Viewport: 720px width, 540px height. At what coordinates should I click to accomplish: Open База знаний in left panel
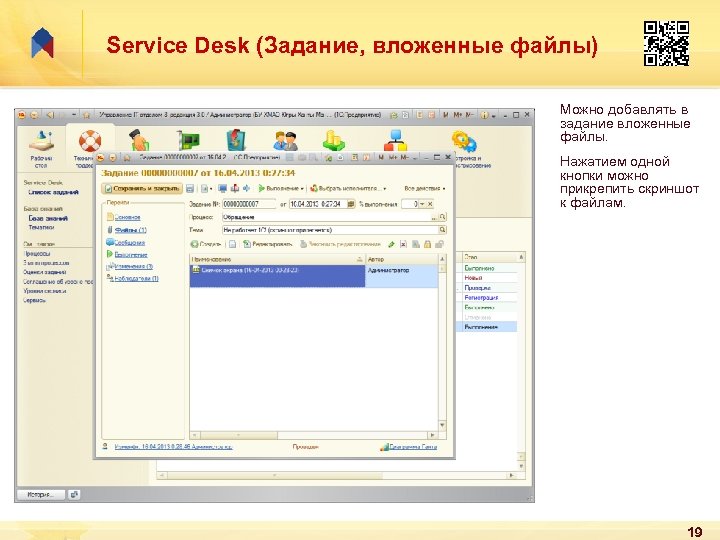[48, 219]
